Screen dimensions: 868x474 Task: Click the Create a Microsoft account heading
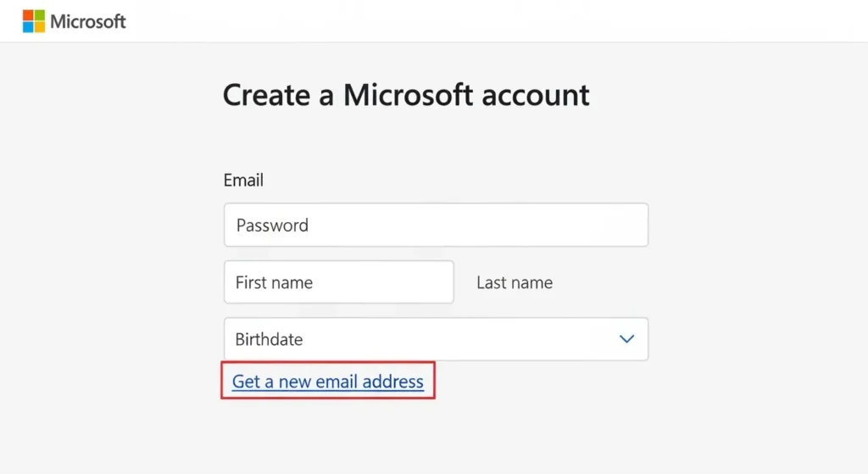[x=406, y=94]
